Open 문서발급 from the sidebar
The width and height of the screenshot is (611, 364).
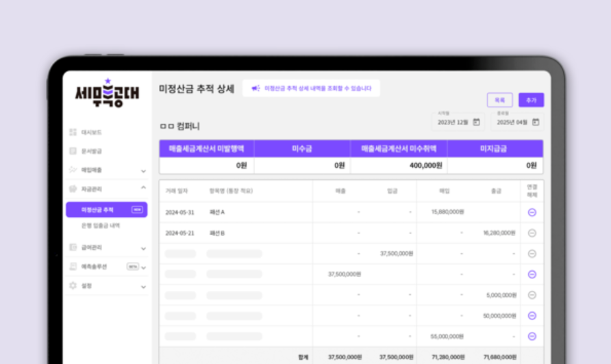click(91, 151)
